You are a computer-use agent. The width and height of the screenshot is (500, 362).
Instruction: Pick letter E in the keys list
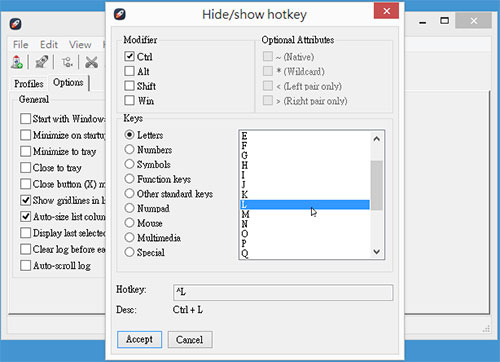[305, 136]
